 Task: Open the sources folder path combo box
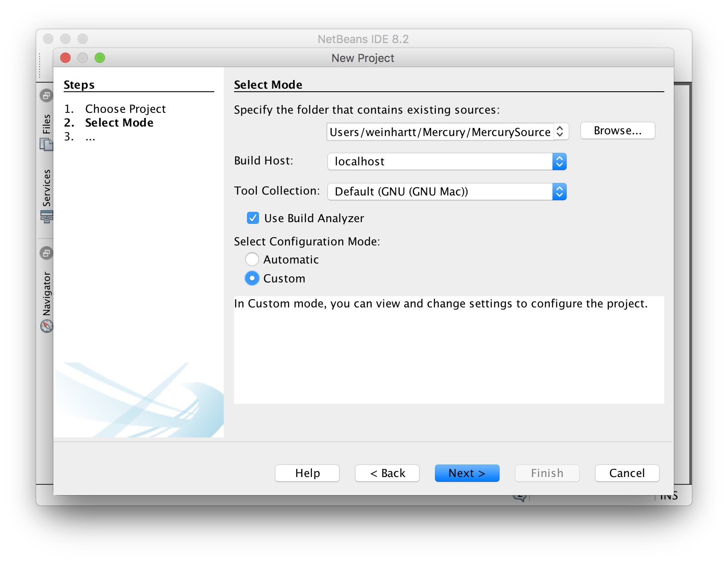pos(560,131)
